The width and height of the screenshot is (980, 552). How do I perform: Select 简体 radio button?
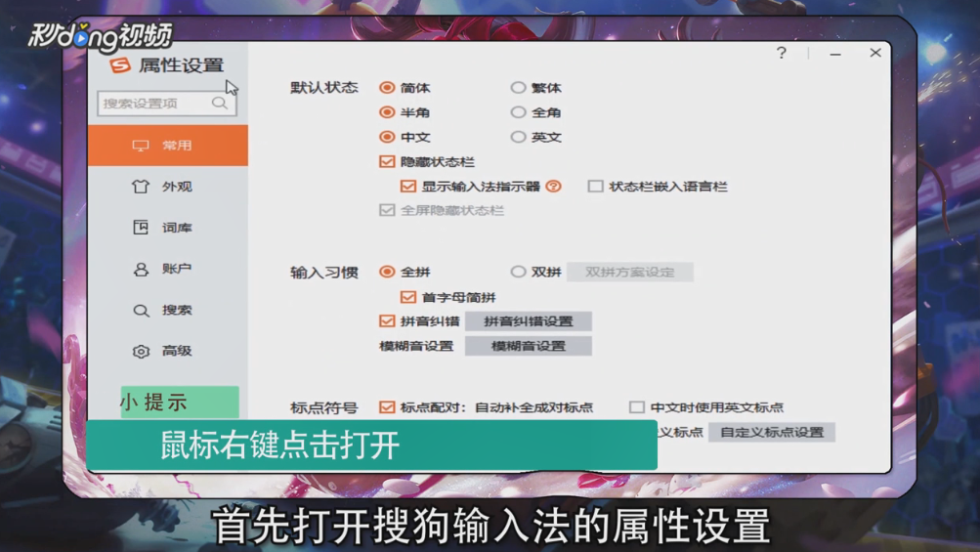point(387,88)
